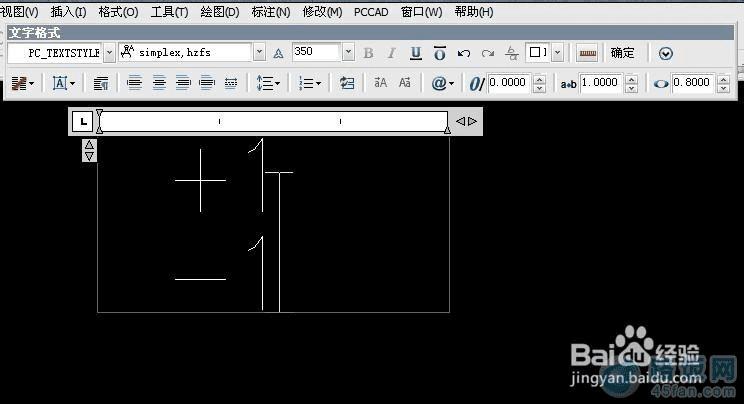Toggle the ruler display icon
The height and width of the screenshot is (404, 744).
[x=587, y=54]
